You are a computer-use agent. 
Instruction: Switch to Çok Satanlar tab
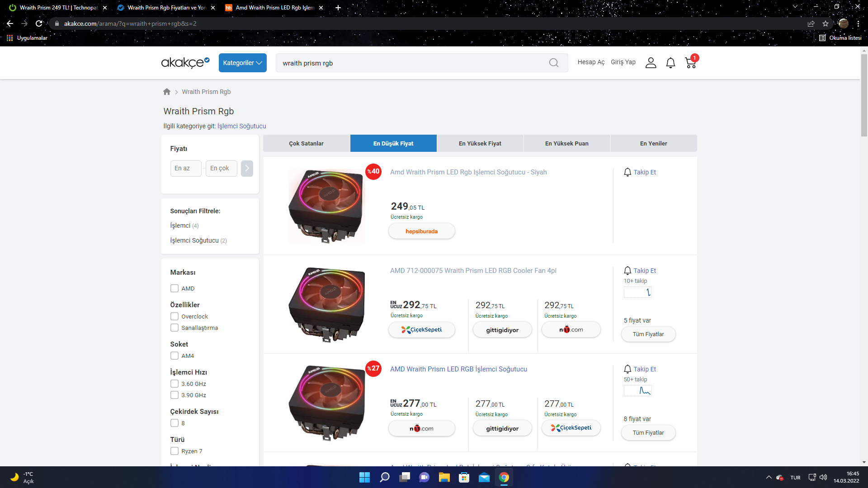coord(306,143)
